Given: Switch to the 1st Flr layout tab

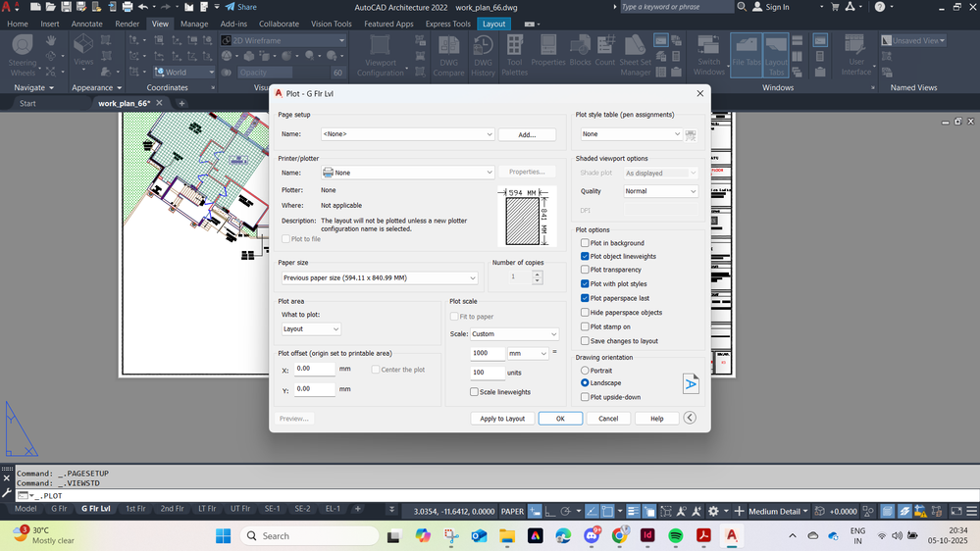Looking at the screenshot, I should point(135,509).
